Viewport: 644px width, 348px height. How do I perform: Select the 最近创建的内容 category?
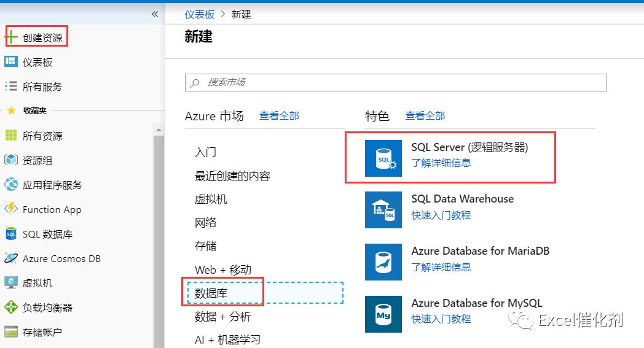[x=232, y=176]
